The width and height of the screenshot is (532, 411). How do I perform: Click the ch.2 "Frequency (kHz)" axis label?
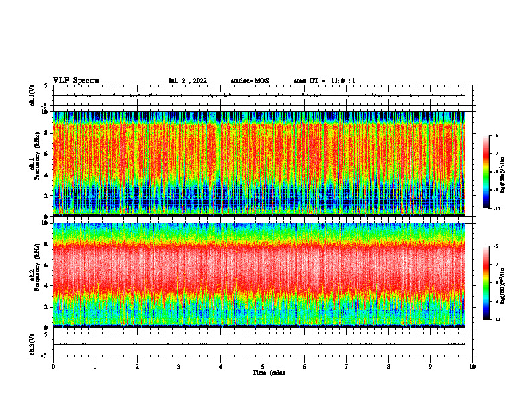click(37, 267)
